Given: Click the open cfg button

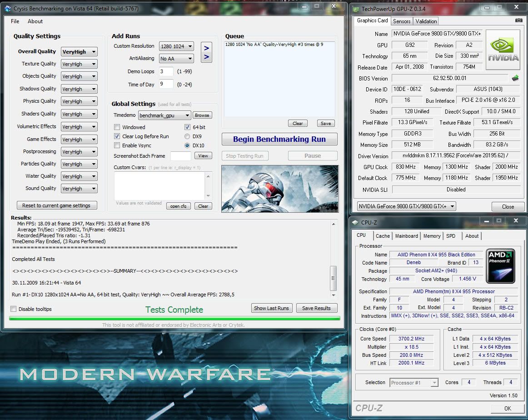Looking at the screenshot, I should (179, 206).
